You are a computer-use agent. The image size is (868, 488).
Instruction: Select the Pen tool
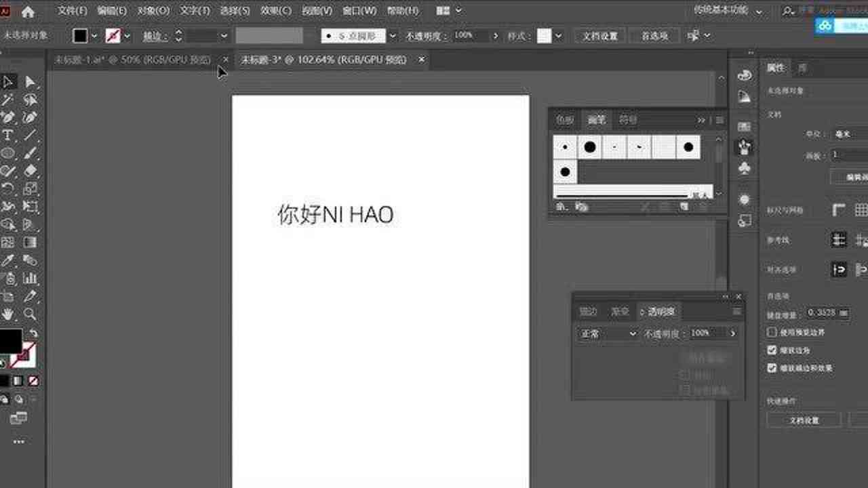(8, 117)
